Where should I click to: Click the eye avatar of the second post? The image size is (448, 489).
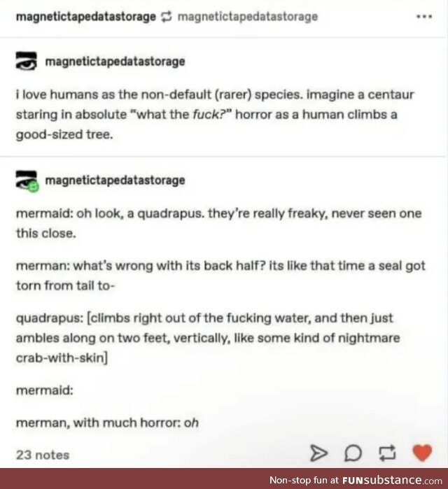click(x=26, y=180)
